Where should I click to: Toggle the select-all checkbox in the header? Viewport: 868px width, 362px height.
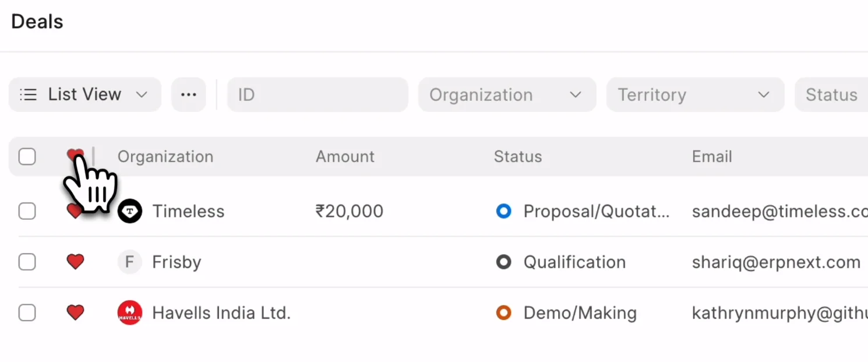(x=27, y=157)
